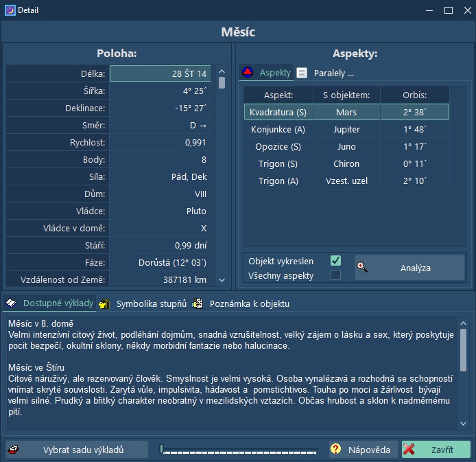Select the Konjunkce Jupiter aspect row
This screenshot has height=462, width=476.
pyautogui.click(x=346, y=129)
